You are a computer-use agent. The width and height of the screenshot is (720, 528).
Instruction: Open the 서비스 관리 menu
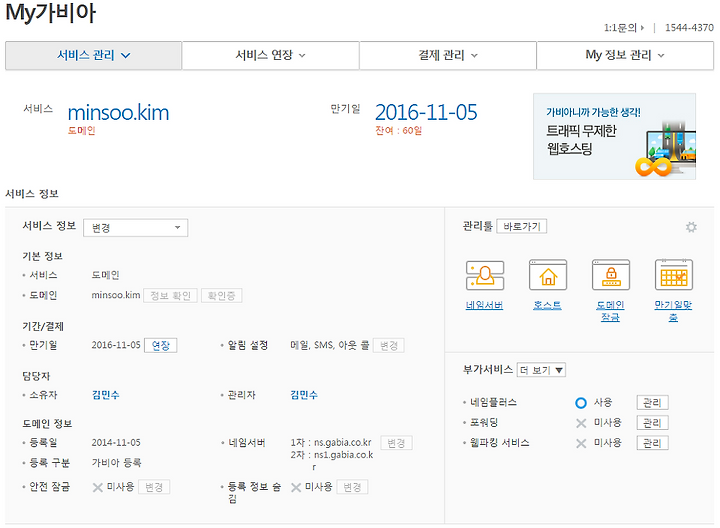(93, 56)
